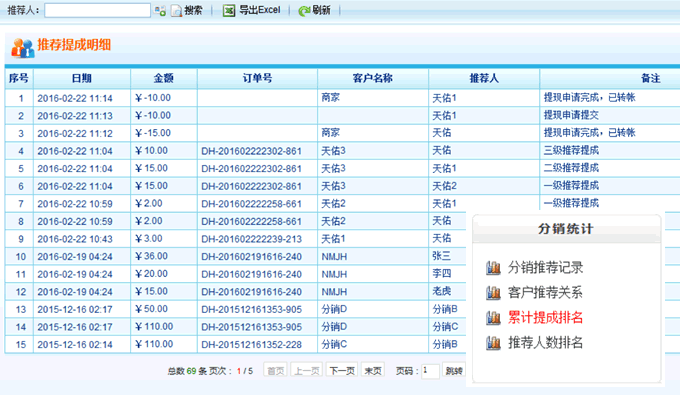
Task: Open the red 累计提成排名 entry
Action: point(545,318)
